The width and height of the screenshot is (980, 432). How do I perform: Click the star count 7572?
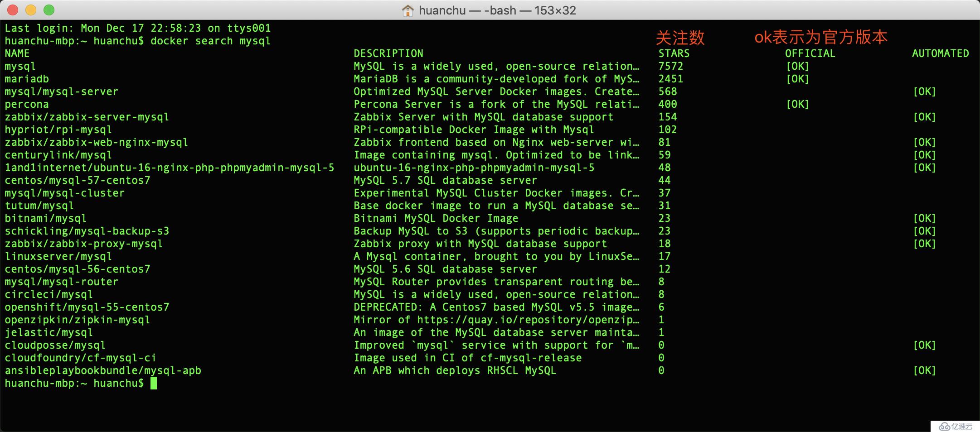tap(671, 66)
